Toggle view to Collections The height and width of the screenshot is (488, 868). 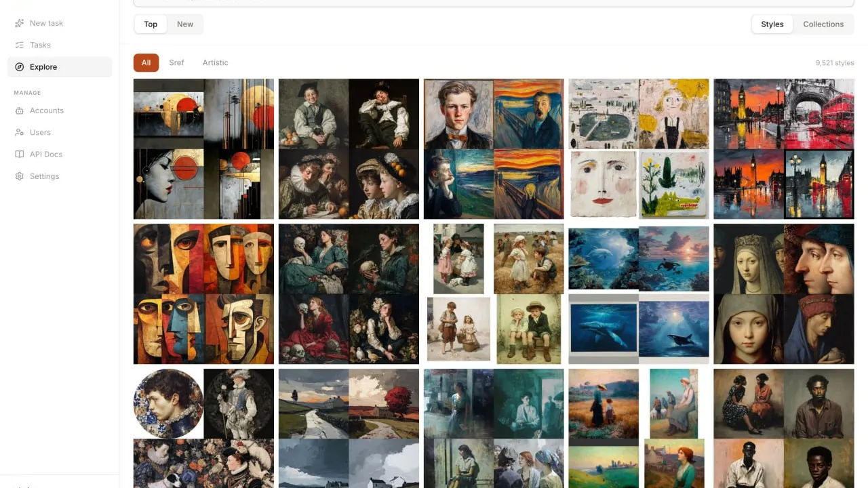coord(823,24)
